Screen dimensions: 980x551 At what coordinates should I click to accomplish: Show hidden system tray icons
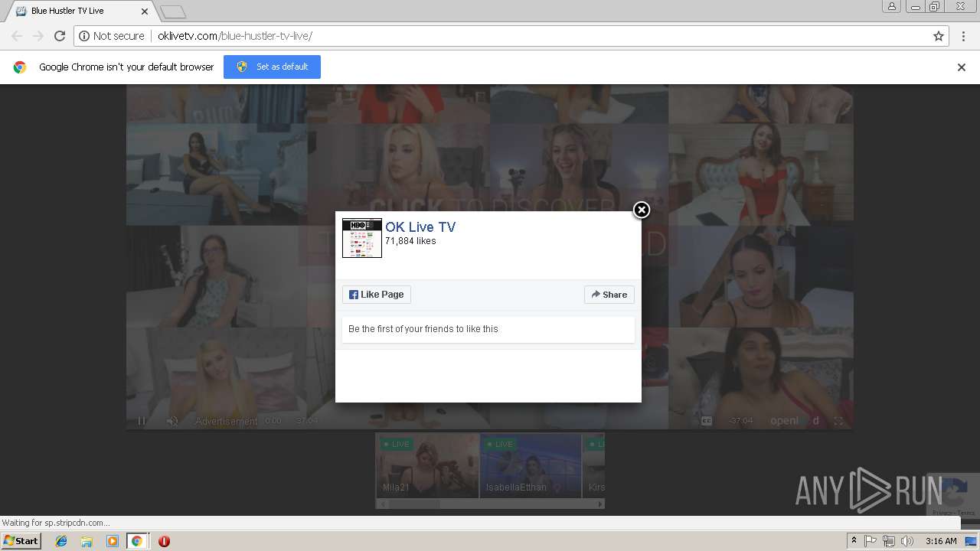[854, 541]
